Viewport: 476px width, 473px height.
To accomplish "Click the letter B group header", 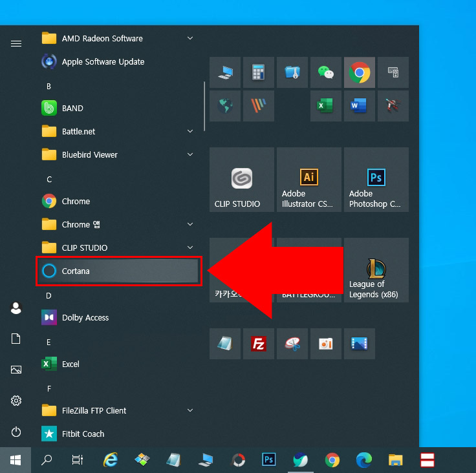I will [x=49, y=87].
